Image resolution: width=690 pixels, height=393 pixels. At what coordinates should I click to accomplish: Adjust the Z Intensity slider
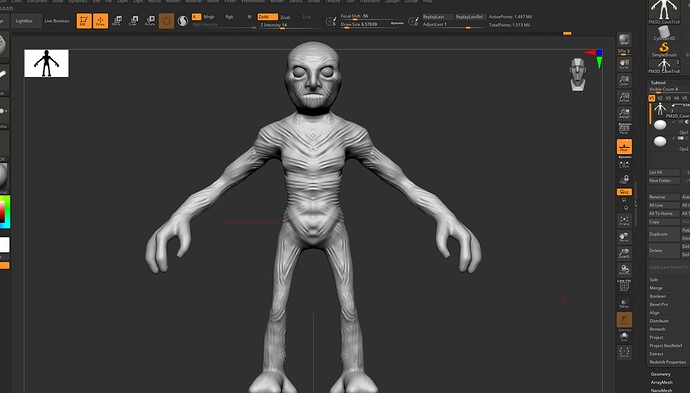coord(290,26)
